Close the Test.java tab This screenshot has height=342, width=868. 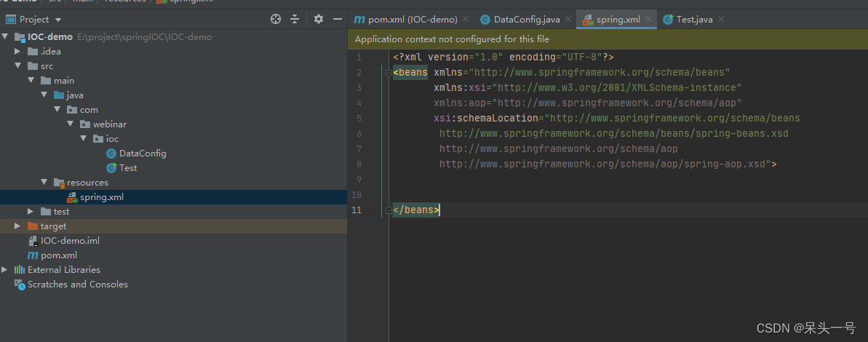(721, 20)
